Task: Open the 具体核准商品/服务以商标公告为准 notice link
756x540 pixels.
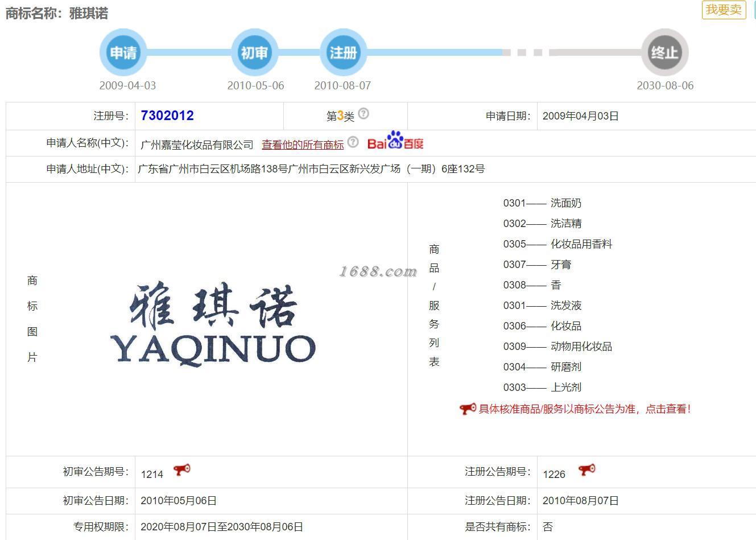Action: (x=585, y=409)
